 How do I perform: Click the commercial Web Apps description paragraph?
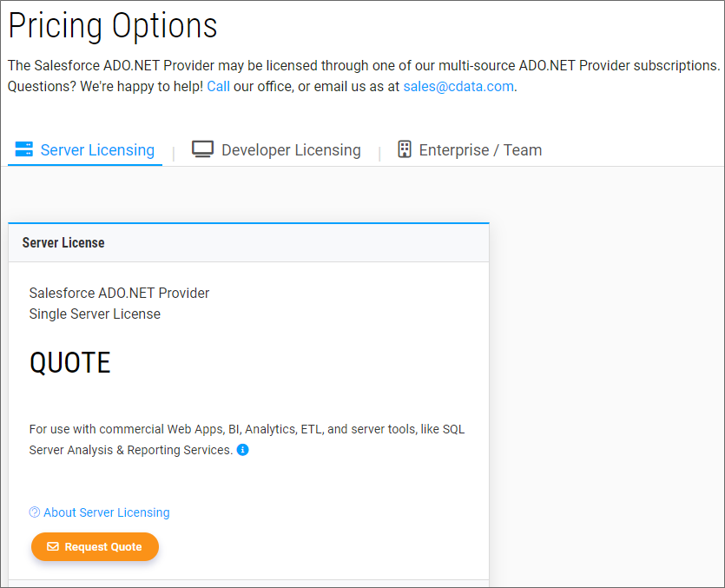click(247, 429)
